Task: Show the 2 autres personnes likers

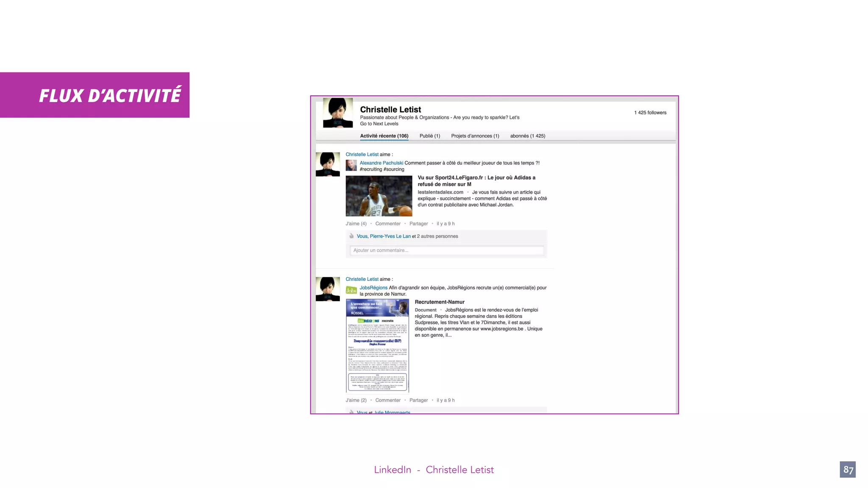Action: point(437,236)
